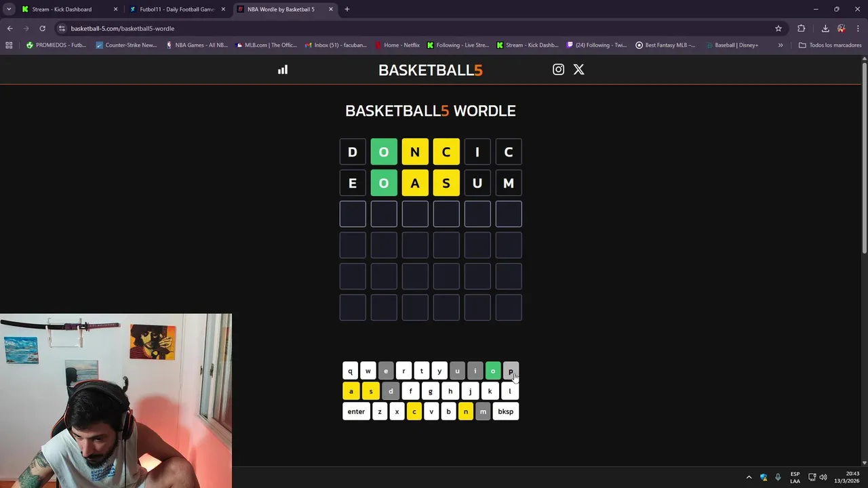Switch to the Futbol11 Daily Football Game tab
Viewport: 868px width, 488px height.
177,9
